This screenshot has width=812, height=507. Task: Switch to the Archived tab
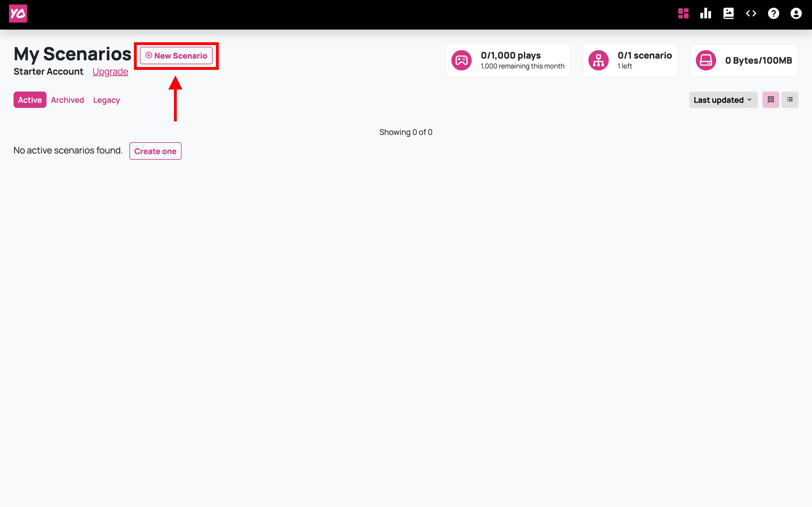tap(67, 100)
